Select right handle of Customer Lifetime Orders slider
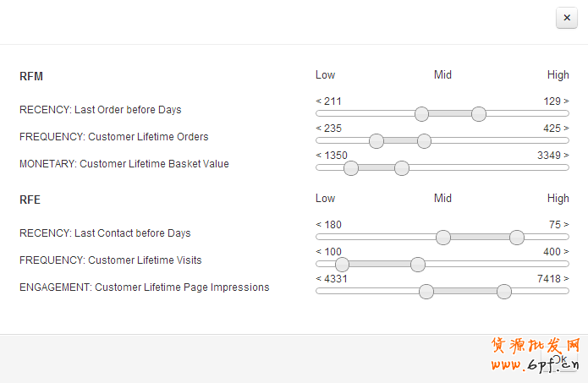Viewport: 588px width, 383px height. click(x=424, y=141)
